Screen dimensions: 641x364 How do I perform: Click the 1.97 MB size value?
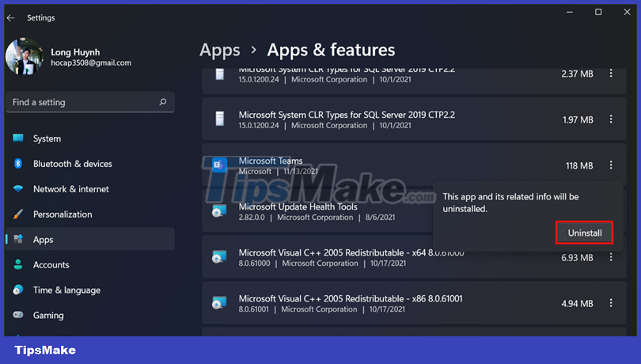[578, 119]
